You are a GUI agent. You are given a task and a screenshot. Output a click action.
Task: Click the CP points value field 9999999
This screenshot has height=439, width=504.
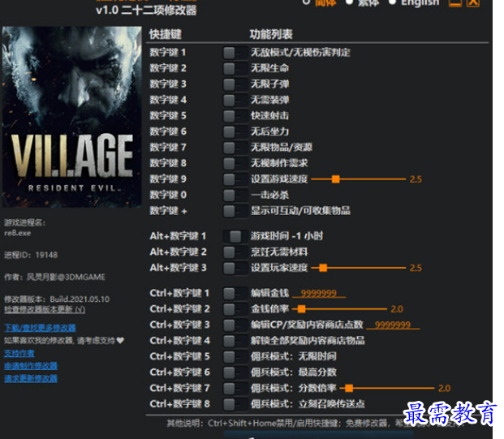[393, 325]
